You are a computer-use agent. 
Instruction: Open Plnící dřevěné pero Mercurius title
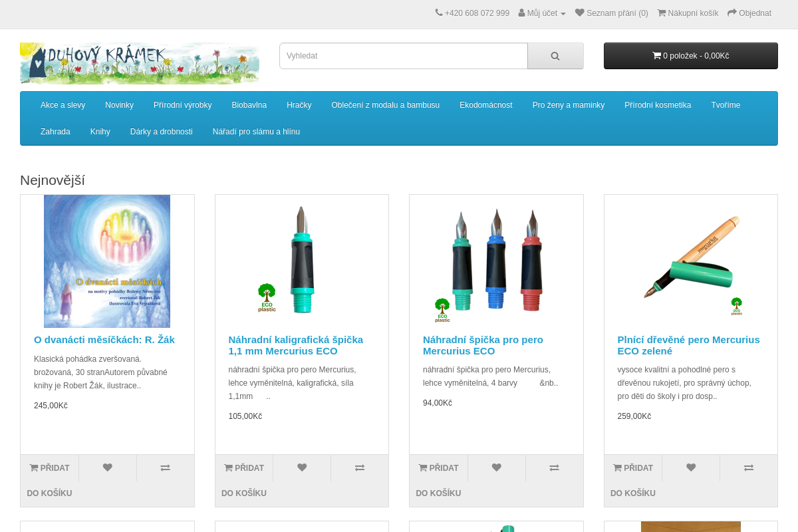pos(688,345)
